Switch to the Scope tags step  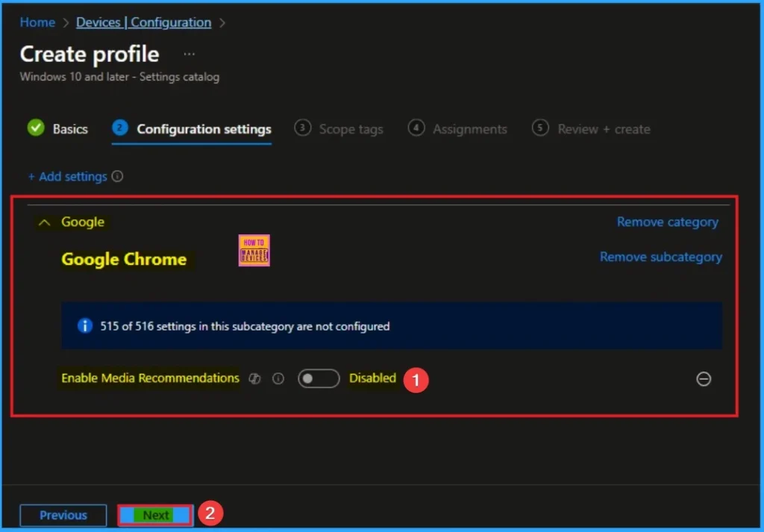pos(350,128)
